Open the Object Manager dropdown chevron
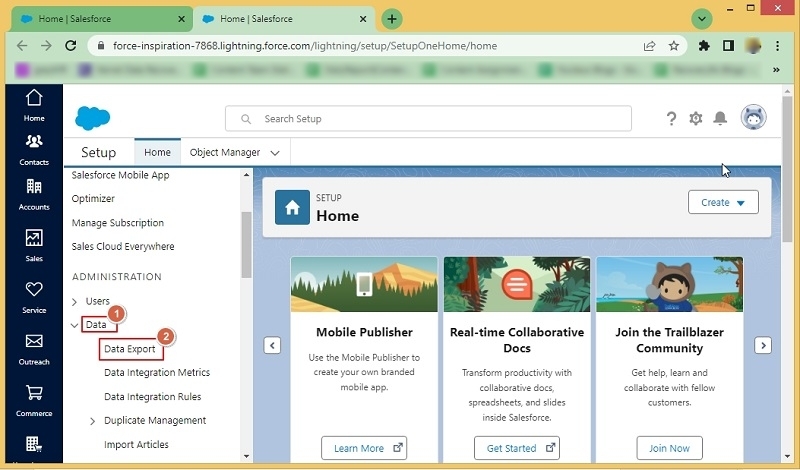 275,153
